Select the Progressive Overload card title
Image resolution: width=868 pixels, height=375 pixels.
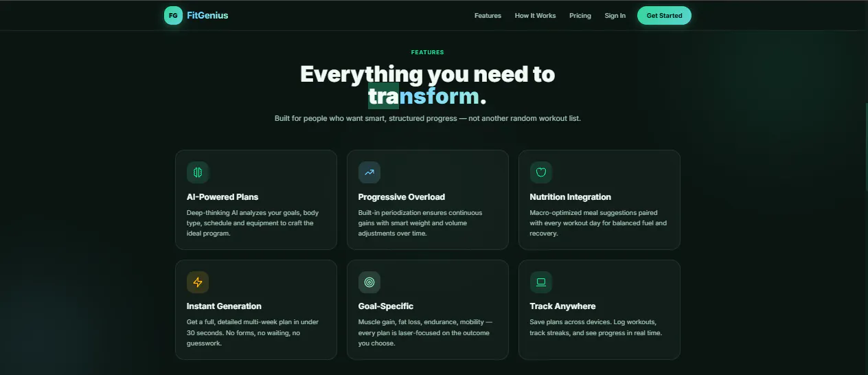tap(402, 197)
